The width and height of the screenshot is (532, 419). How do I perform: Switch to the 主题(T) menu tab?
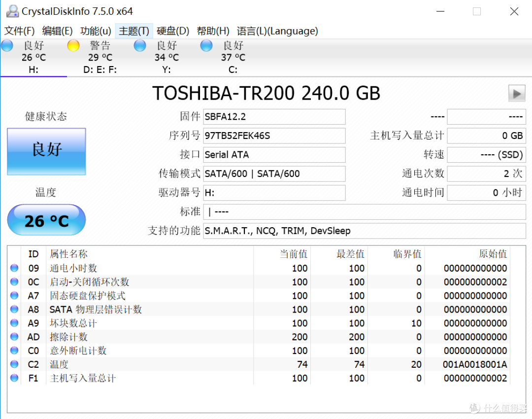[x=133, y=31]
